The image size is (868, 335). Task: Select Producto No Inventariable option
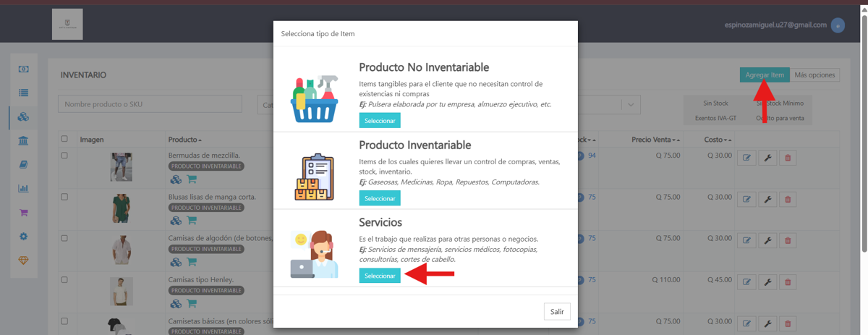tap(380, 121)
